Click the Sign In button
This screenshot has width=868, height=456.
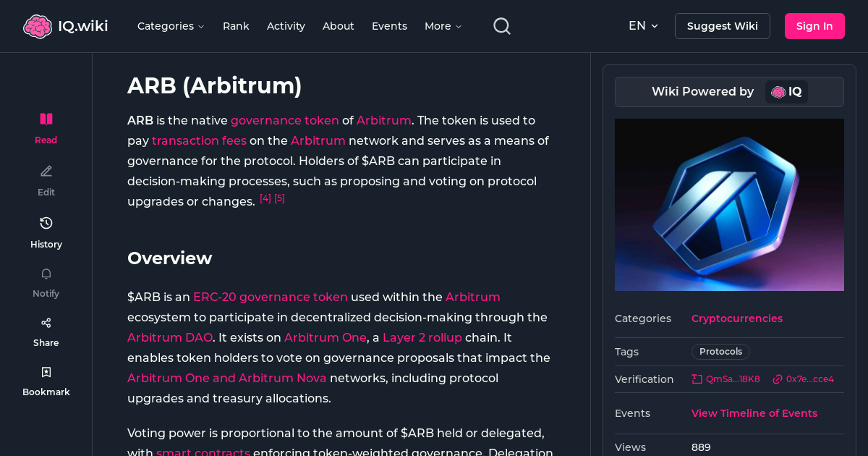pos(814,25)
